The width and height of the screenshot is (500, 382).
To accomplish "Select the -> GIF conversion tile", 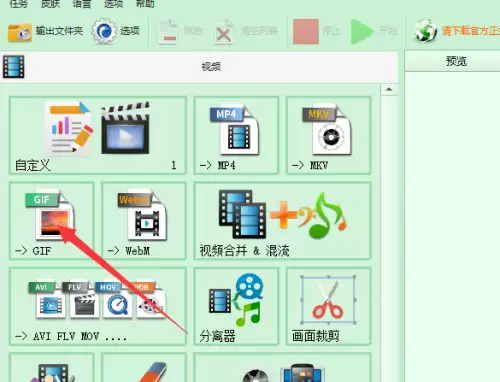I will coord(52,221).
